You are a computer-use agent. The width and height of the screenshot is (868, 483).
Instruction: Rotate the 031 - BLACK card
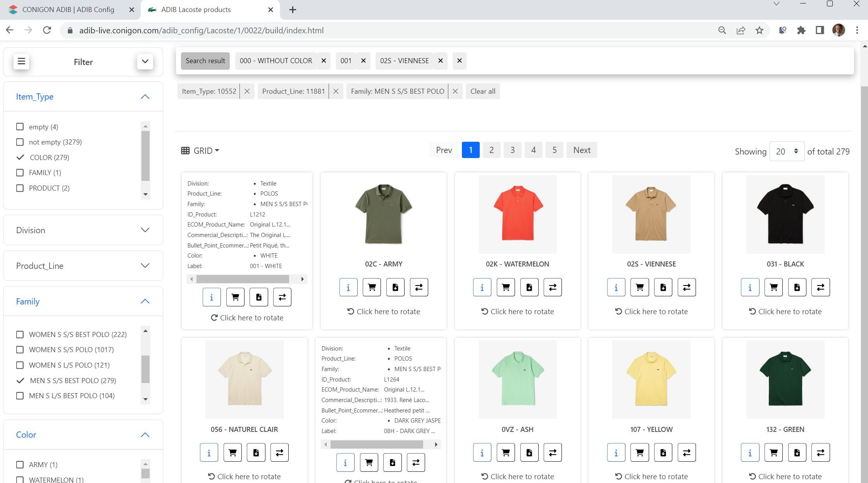(x=785, y=311)
